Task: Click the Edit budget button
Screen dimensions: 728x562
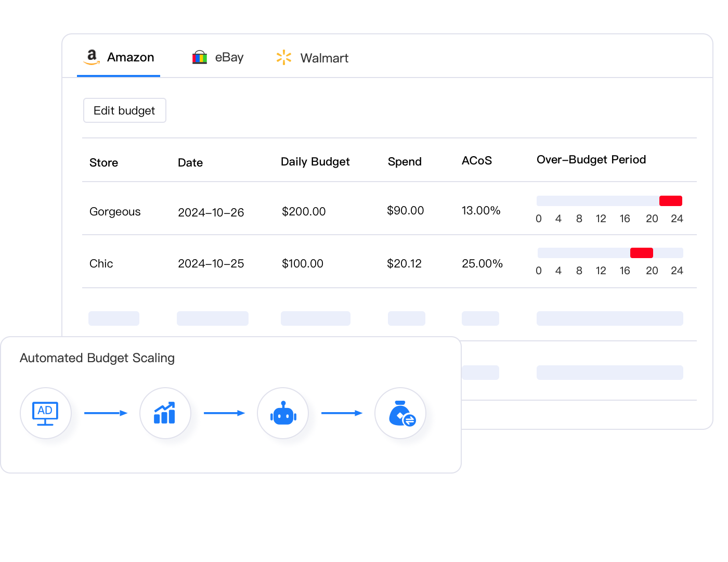Action: pos(124,110)
